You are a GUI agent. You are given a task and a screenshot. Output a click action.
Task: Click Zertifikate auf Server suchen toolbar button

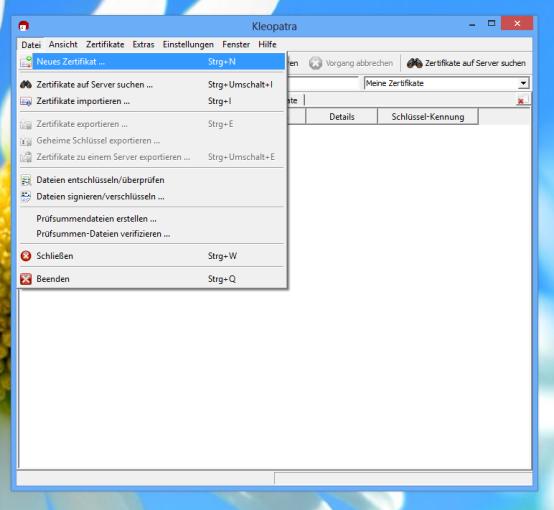(466, 63)
